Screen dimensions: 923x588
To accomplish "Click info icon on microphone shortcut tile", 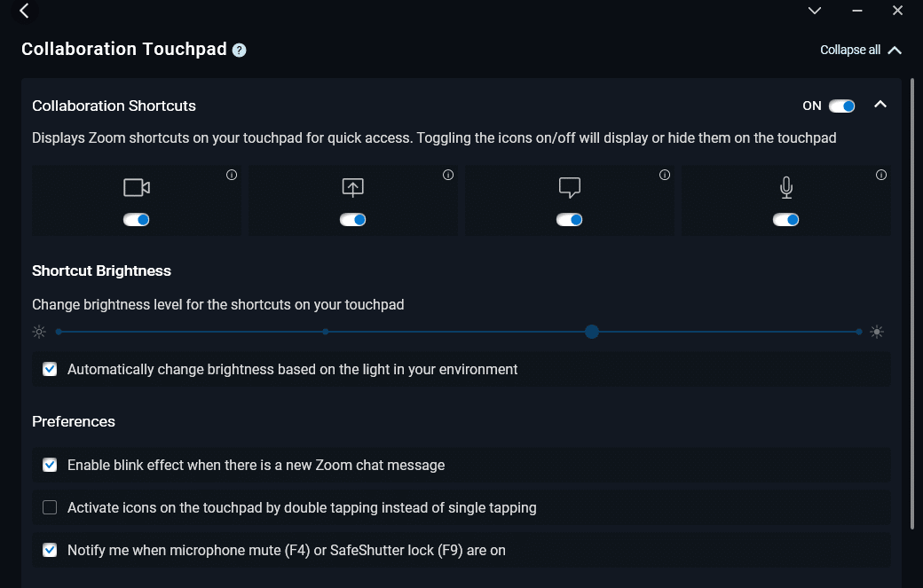I will pos(881,175).
